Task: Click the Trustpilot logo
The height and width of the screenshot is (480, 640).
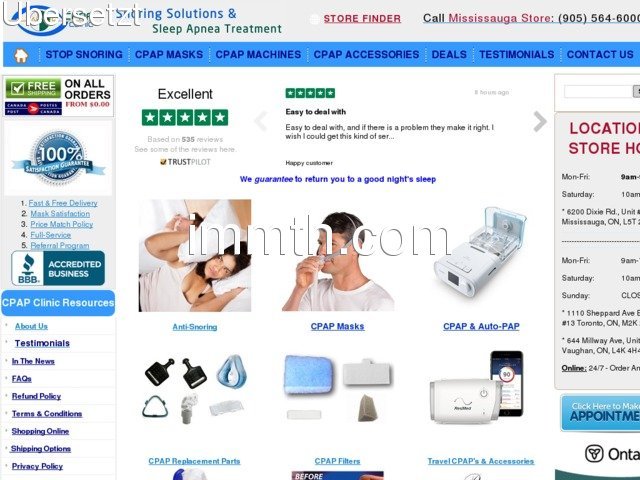Action: pyautogui.click(x=185, y=162)
